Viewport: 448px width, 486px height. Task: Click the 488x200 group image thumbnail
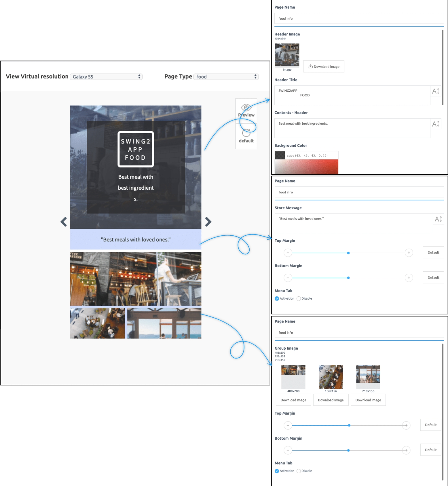[293, 377]
